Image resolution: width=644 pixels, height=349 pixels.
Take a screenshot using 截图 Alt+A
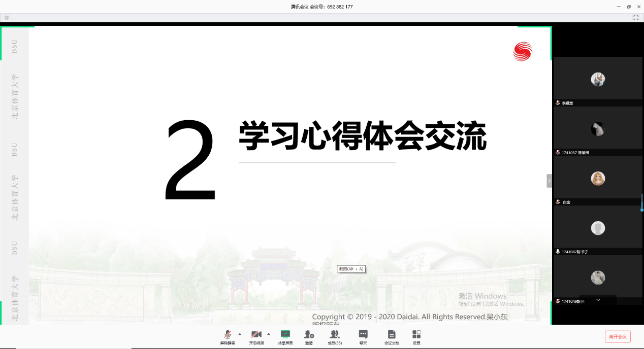point(351,269)
